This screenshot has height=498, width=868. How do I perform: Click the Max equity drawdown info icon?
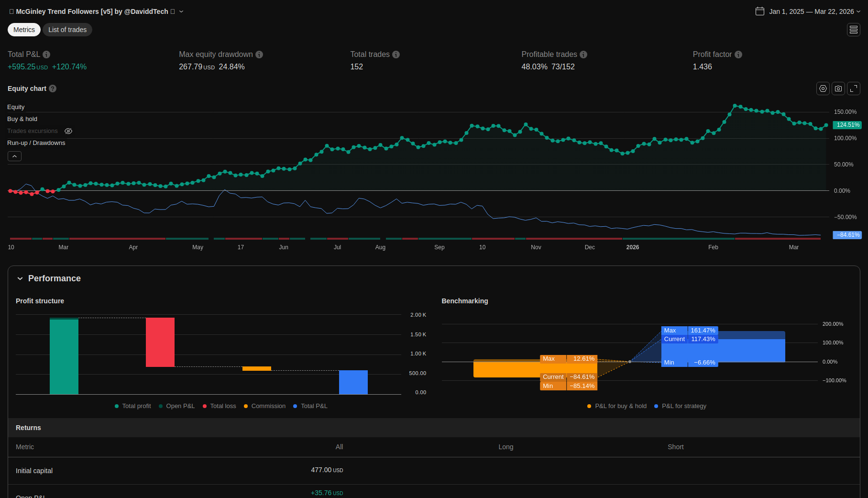click(x=259, y=55)
